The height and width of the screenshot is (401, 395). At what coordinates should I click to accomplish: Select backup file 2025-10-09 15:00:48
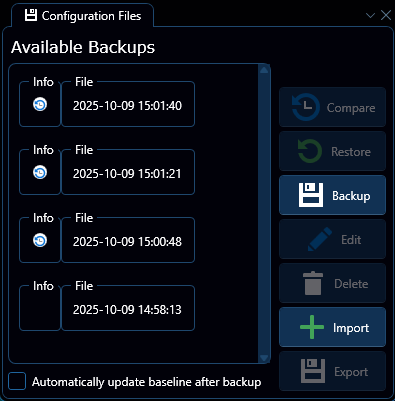click(x=128, y=240)
